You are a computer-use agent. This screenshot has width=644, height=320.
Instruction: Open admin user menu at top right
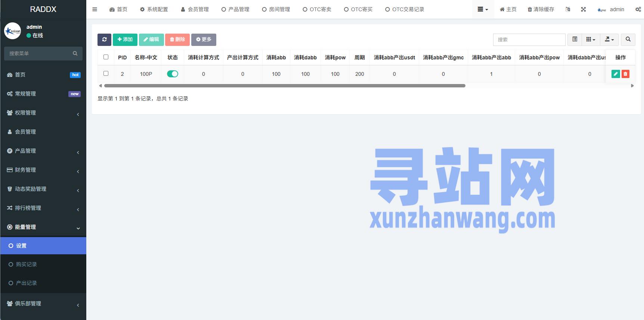(x=611, y=9)
